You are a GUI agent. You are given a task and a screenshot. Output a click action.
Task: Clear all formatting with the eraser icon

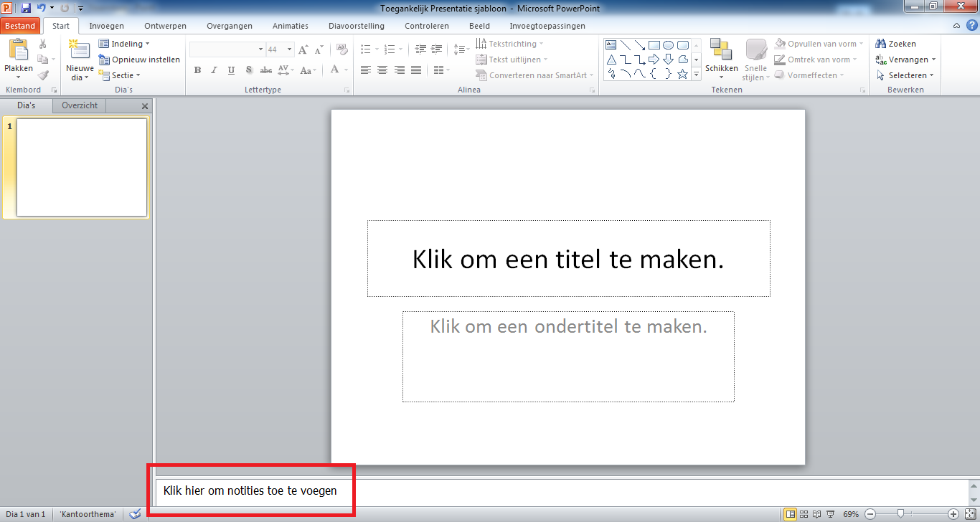[341, 49]
